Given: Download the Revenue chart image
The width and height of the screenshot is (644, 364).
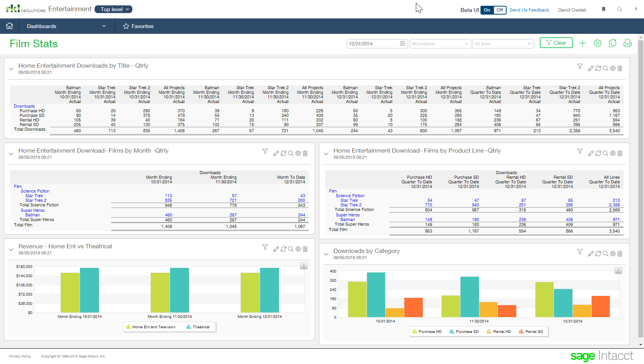Looking at the screenshot, I should coord(304,266).
